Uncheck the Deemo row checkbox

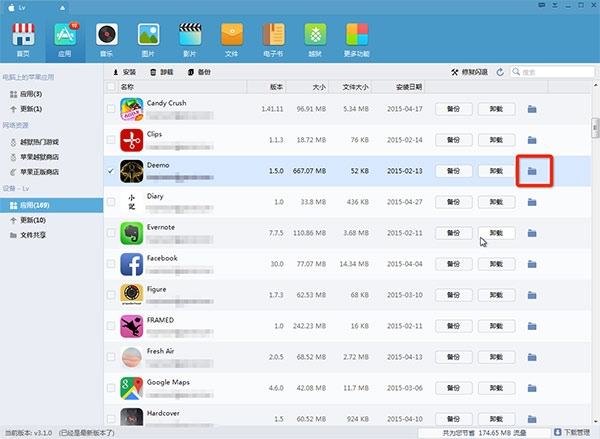coord(111,171)
